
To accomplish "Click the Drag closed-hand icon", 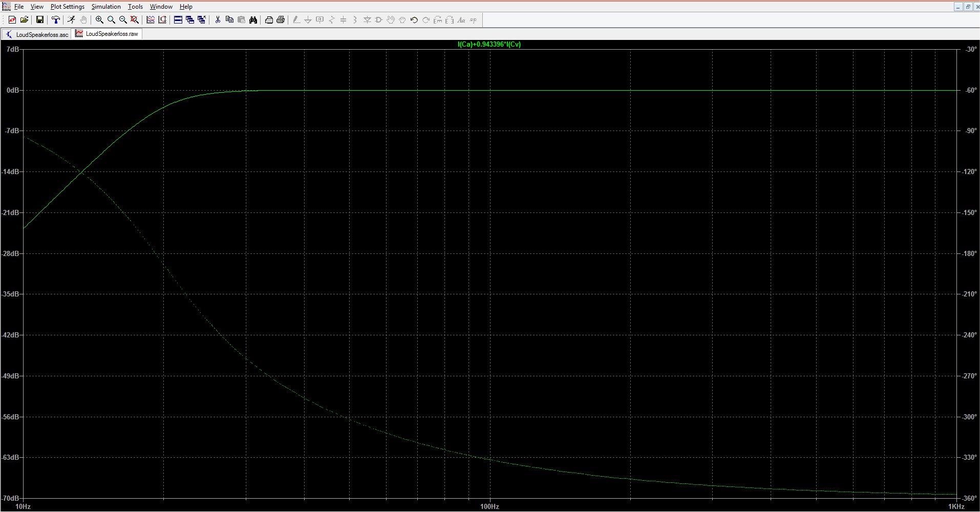I will pyautogui.click(x=402, y=20).
